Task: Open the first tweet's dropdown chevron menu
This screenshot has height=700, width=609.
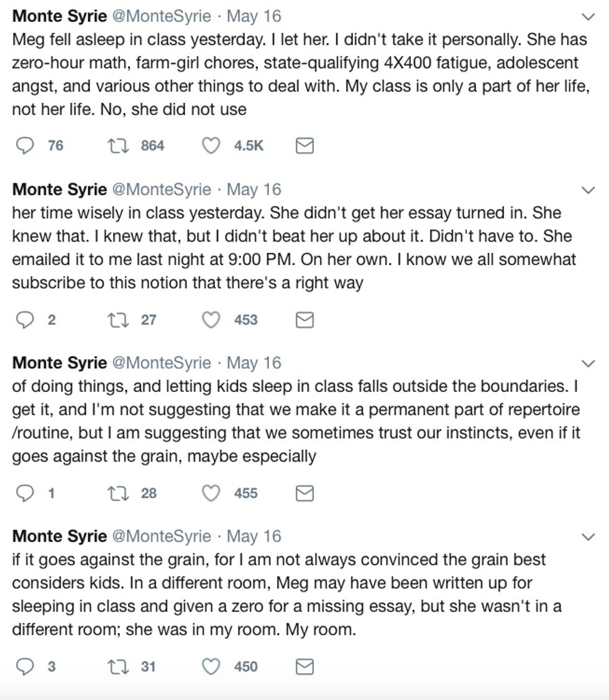Action: [x=587, y=17]
